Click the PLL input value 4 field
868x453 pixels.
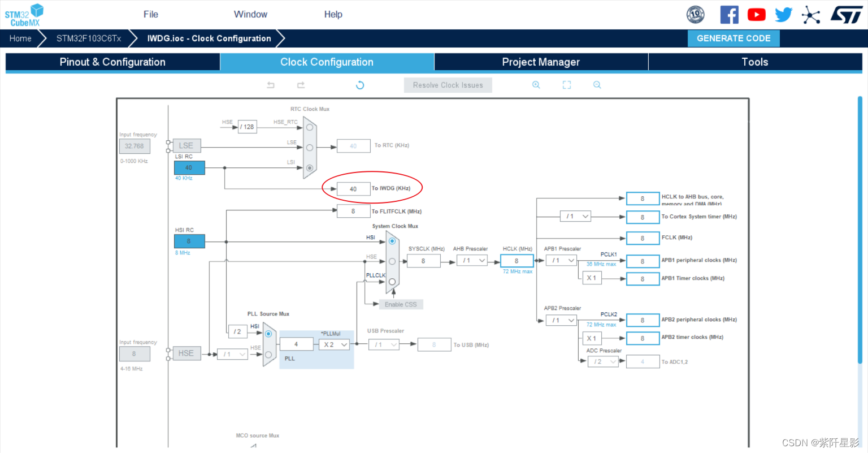(296, 344)
